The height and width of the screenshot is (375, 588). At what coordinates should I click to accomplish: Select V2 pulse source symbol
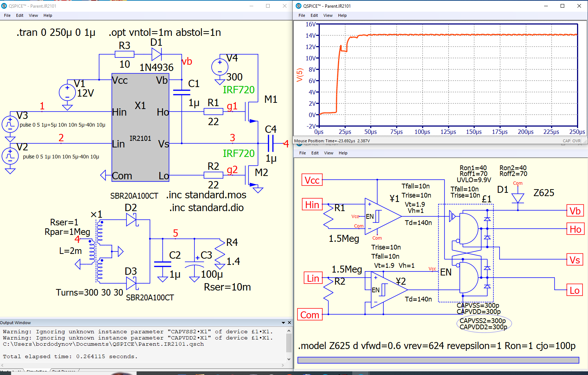point(10,156)
